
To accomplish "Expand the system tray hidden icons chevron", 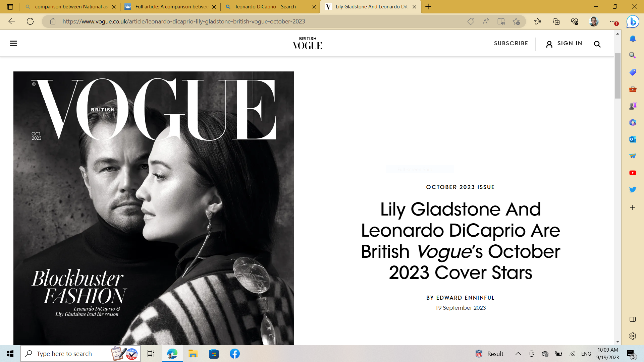I will (x=518, y=354).
